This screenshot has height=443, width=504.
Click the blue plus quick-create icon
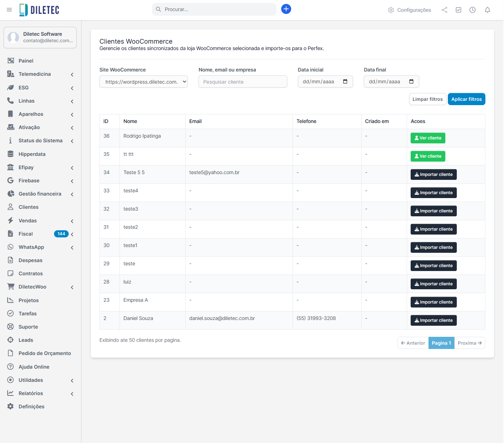click(x=286, y=9)
